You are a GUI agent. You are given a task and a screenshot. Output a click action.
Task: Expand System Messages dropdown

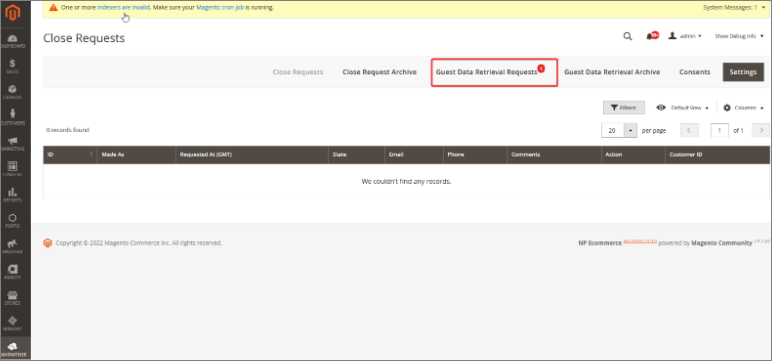click(735, 7)
